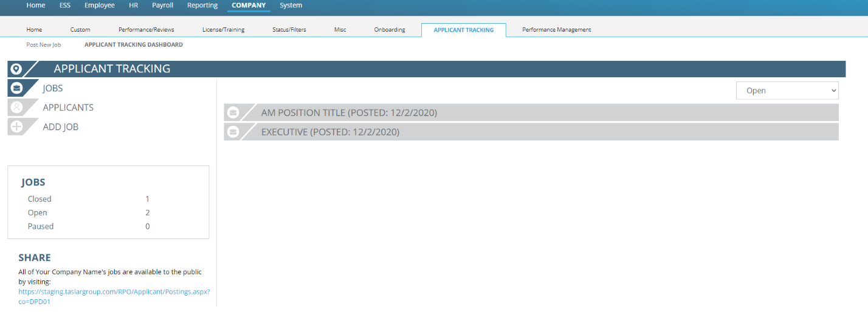This screenshot has height=312, width=868.
Task: Switch to the Misc tab
Action: (340, 30)
